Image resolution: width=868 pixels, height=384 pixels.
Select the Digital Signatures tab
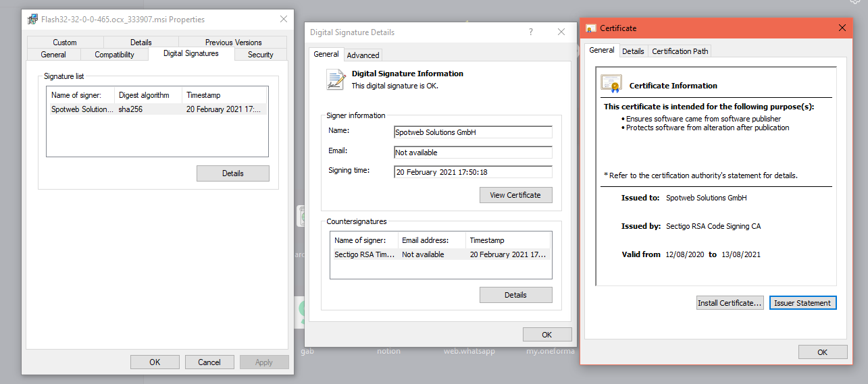(x=191, y=53)
